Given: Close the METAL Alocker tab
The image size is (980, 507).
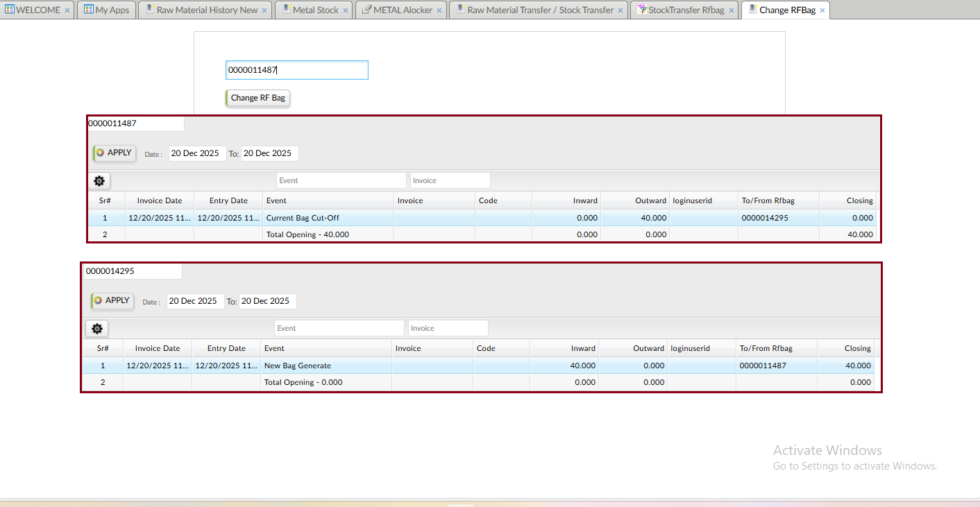Looking at the screenshot, I should pos(439,10).
